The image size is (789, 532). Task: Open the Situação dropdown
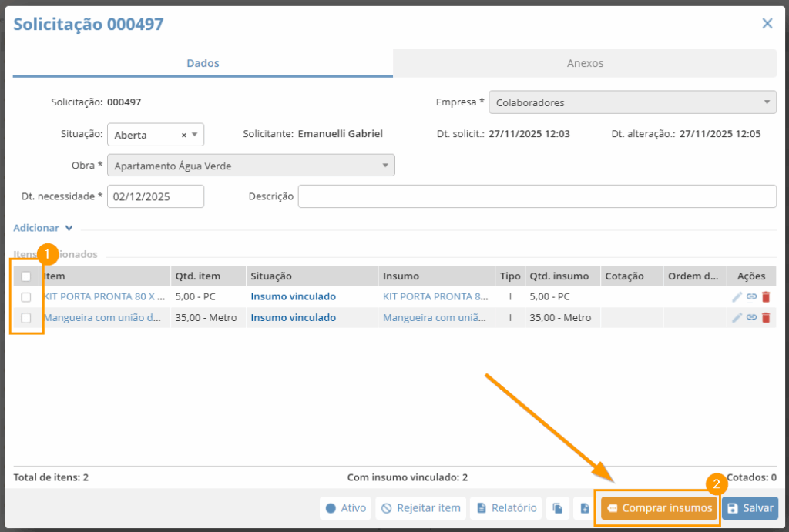click(195, 135)
